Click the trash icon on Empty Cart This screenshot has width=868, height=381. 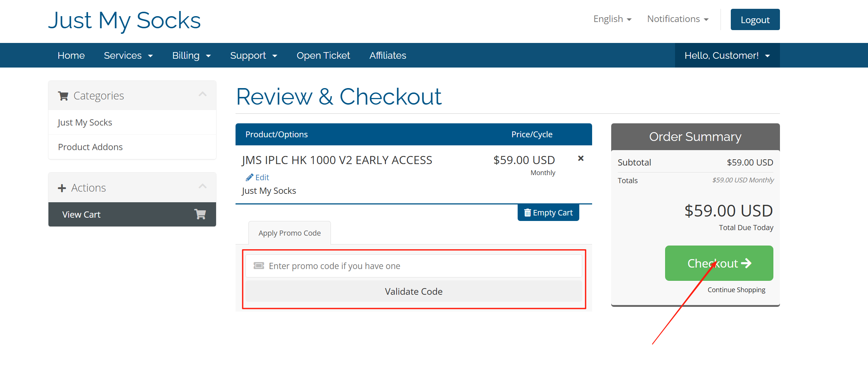point(528,213)
